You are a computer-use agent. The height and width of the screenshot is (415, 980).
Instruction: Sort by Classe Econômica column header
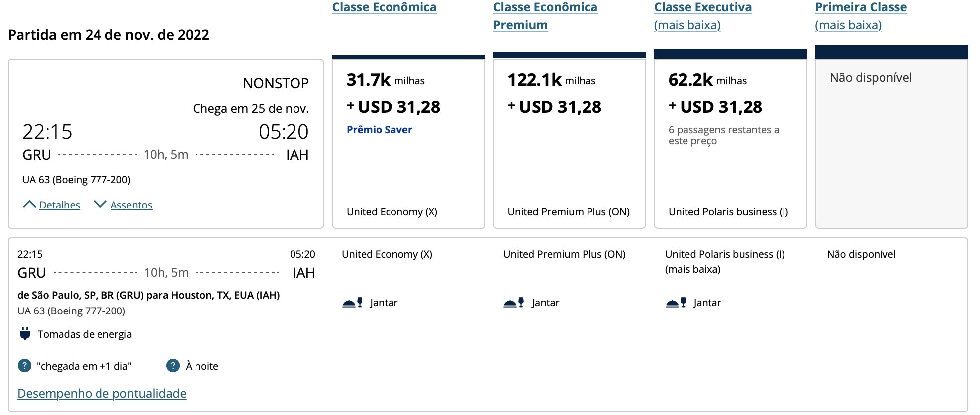tap(385, 7)
